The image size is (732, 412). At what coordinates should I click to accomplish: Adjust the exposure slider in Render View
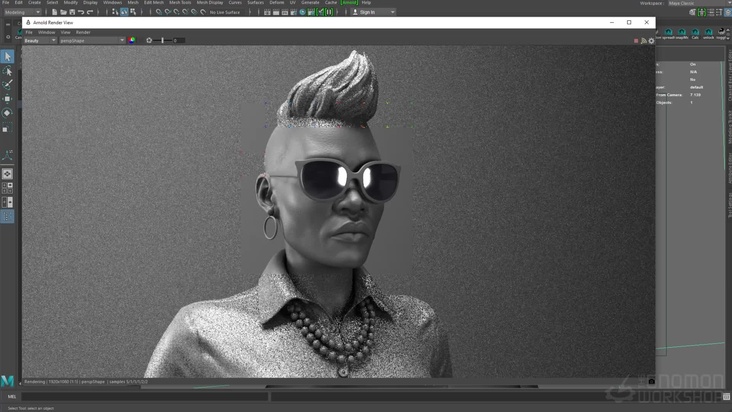[x=162, y=41]
